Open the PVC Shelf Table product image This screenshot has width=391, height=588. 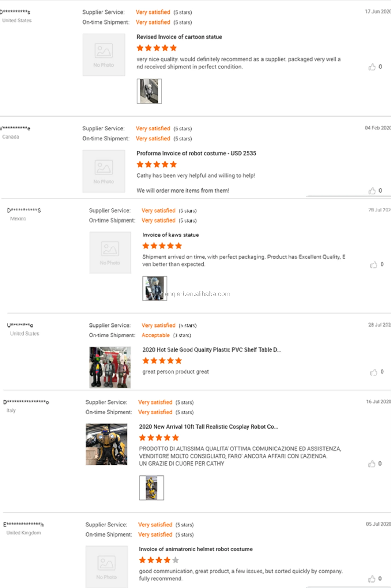pos(110,367)
